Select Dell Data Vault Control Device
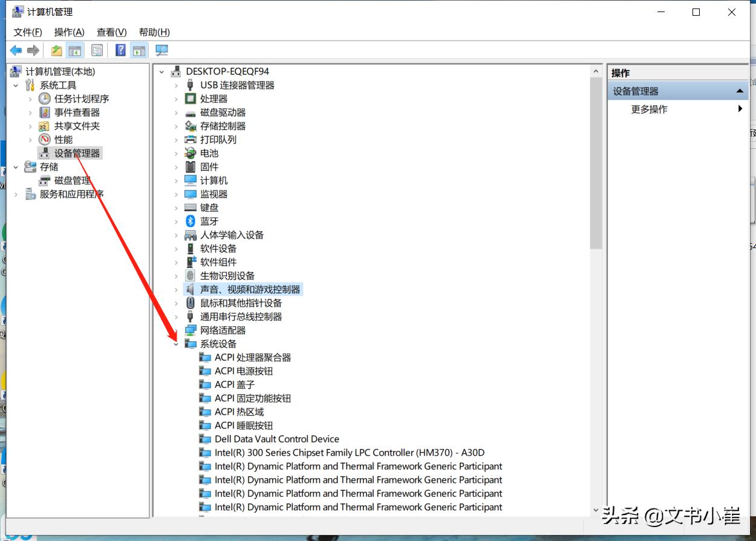The width and height of the screenshot is (756, 541). coord(277,439)
